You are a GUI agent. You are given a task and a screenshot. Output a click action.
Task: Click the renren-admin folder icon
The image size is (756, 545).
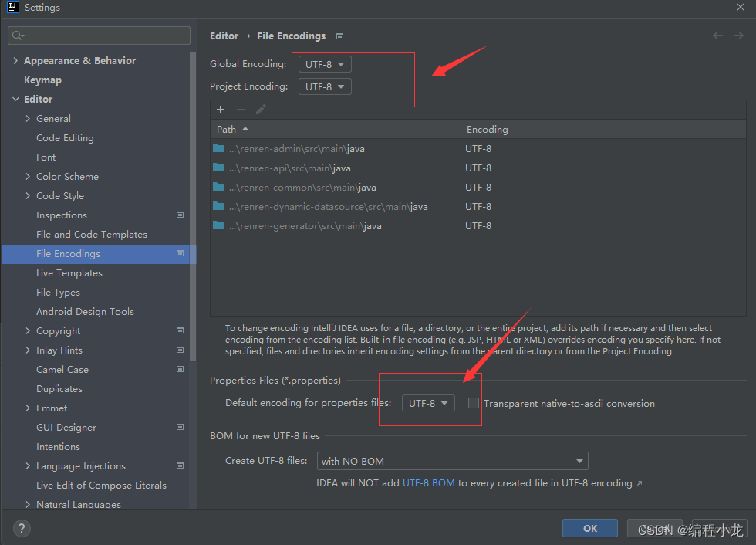pyautogui.click(x=218, y=148)
